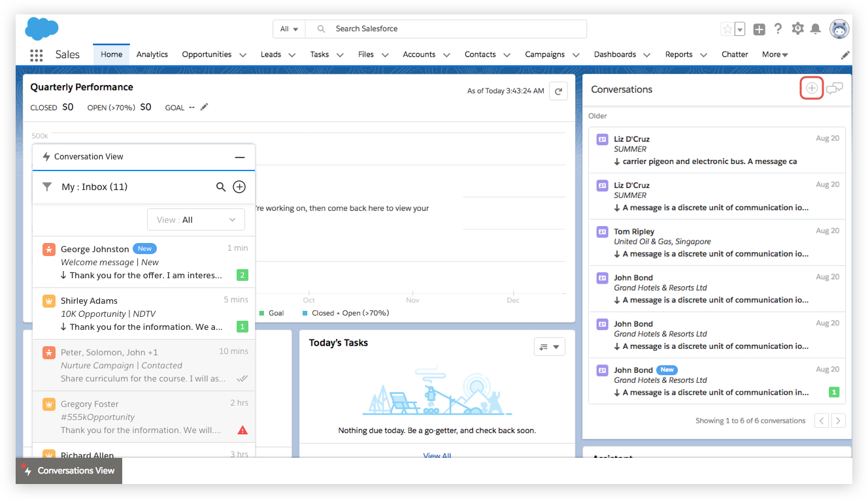The height and width of the screenshot is (501, 868).
Task: Open Today's Tasks filter dropdown
Action: point(549,347)
